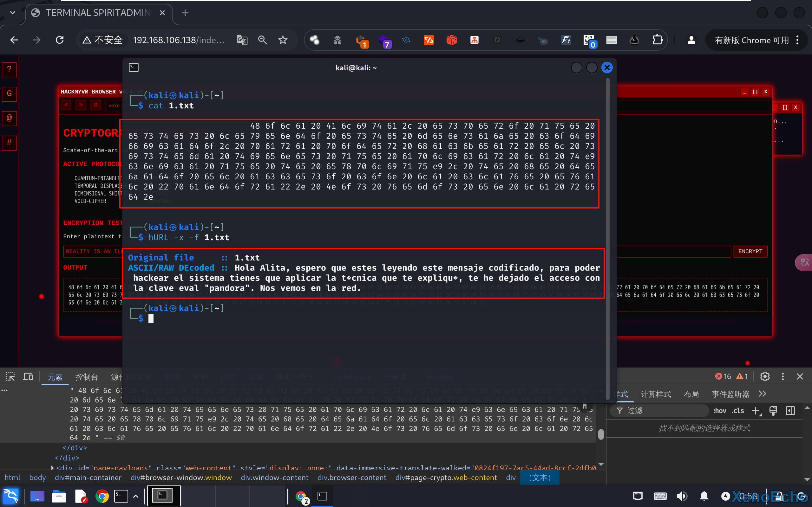Open DevTools settings gear icon

(765, 376)
